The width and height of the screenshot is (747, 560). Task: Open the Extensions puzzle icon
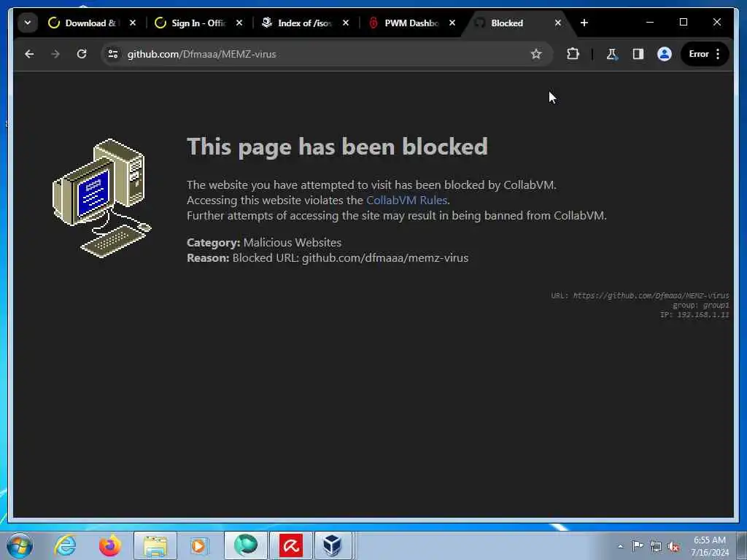[x=573, y=54]
